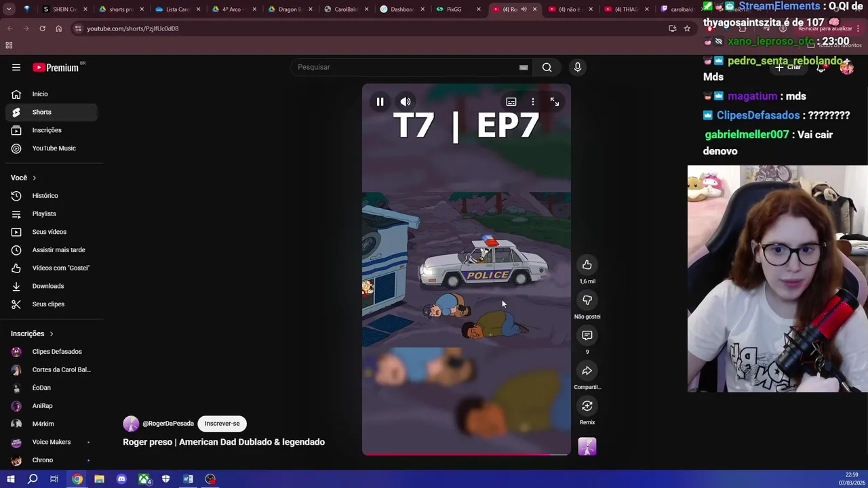Dislike the Short via Não gostei
The image size is (868, 488).
pyautogui.click(x=587, y=300)
